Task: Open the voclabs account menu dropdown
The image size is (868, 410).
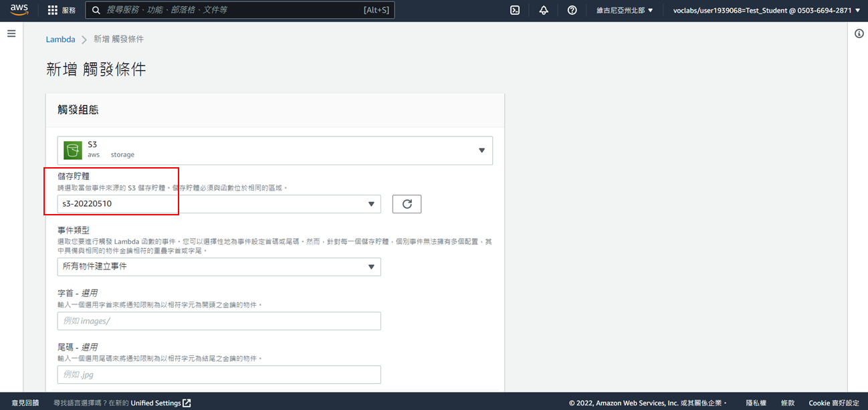Action: click(x=766, y=10)
